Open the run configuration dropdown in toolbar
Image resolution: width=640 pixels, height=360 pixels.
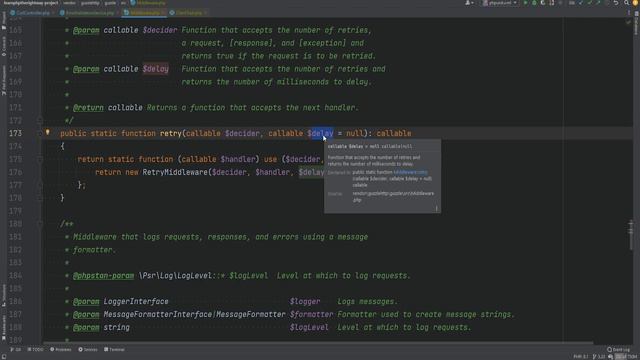tap(500, 3)
